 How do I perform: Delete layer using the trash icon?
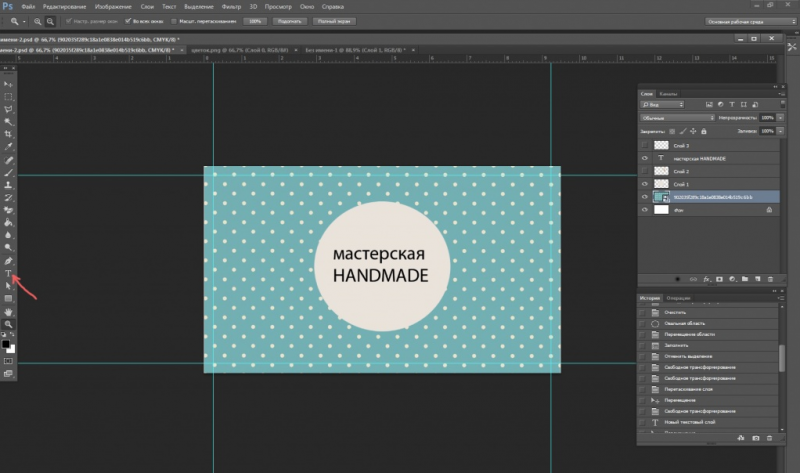click(x=772, y=278)
